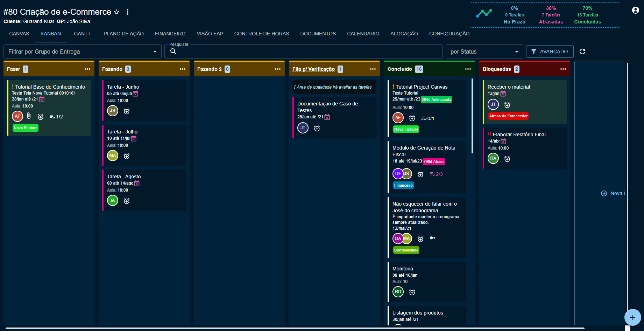Click the horizontal scrollbar at the bottom

[x=295, y=329]
